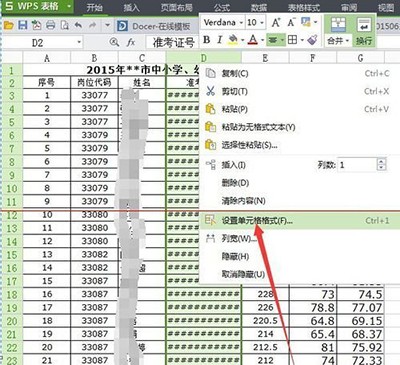Viewport: 400px width, 365px height.
Task: Click the Increase font size icon
Action: 276,23
